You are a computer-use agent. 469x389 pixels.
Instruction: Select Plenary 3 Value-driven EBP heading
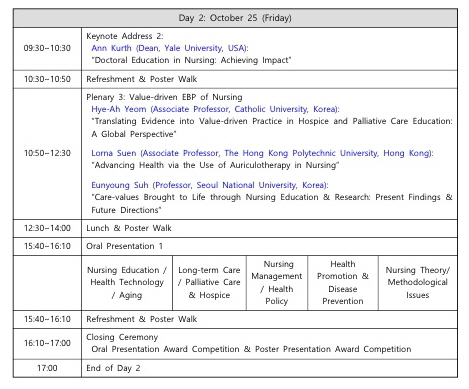pos(164,97)
